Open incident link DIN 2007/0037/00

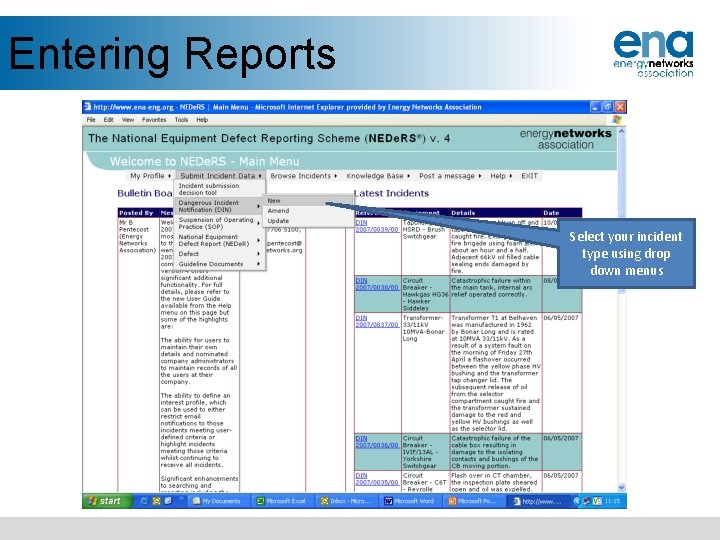pos(377,321)
